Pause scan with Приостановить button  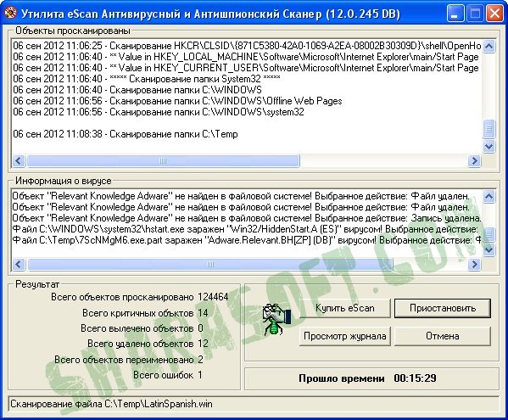click(x=442, y=308)
